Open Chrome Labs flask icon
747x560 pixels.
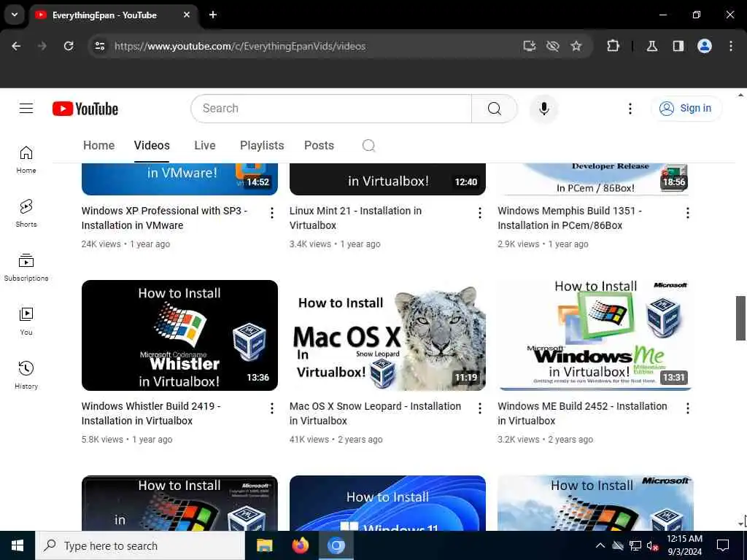tap(651, 46)
